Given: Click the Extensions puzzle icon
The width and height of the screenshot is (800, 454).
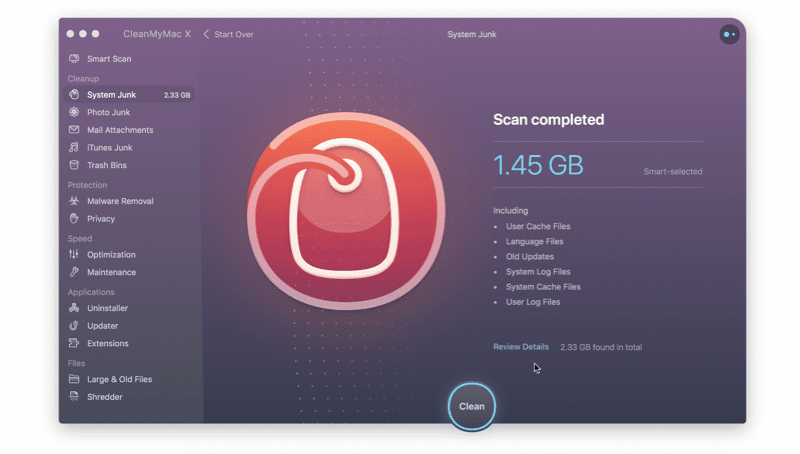Looking at the screenshot, I should pos(74,343).
